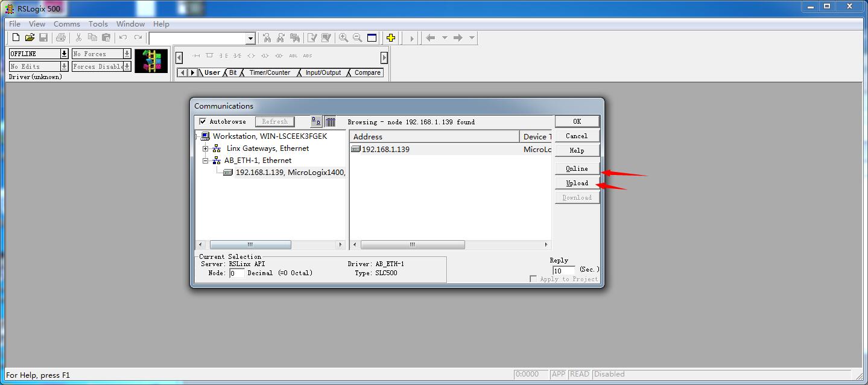Viewport: 868px width, 385px height.
Task: Click the forward navigation arrow icon
Action: coord(458,37)
